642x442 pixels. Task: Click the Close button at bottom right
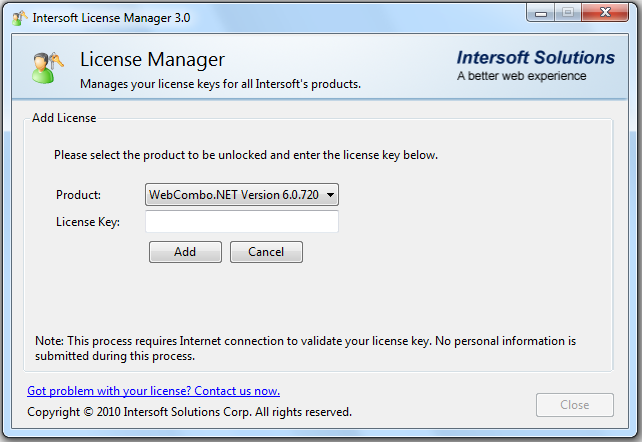[575, 405]
